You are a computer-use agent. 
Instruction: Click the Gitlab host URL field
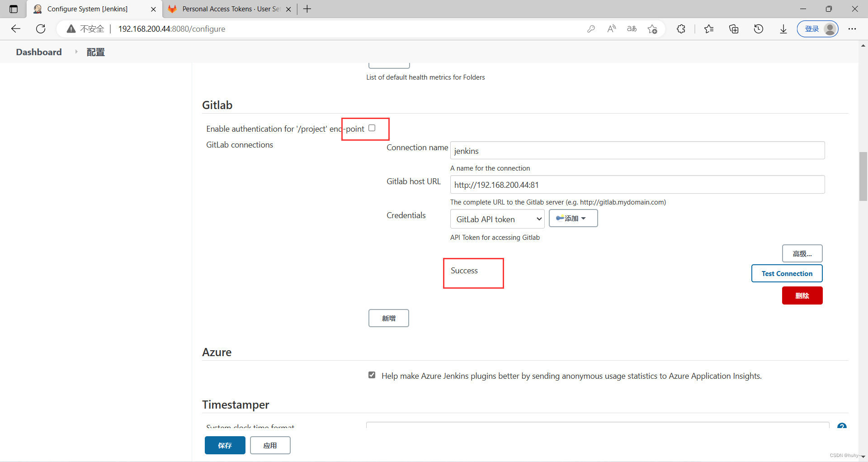pos(637,185)
